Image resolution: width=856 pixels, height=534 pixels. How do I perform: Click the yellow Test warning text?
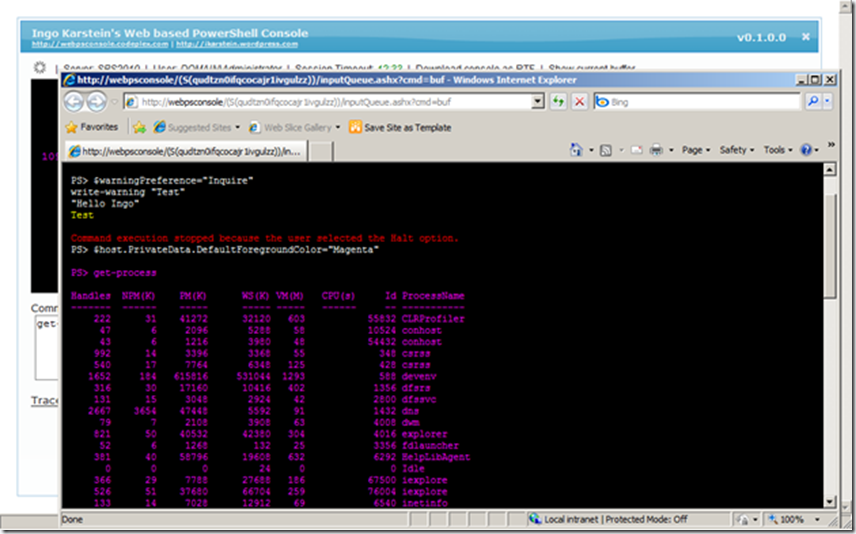(x=82, y=215)
